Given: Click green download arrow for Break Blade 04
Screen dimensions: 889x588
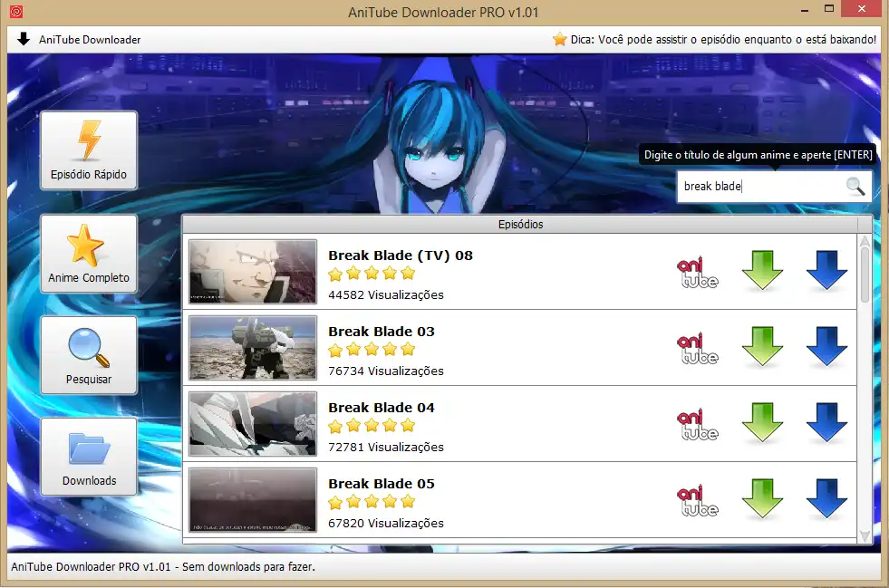Looking at the screenshot, I should [762, 422].
